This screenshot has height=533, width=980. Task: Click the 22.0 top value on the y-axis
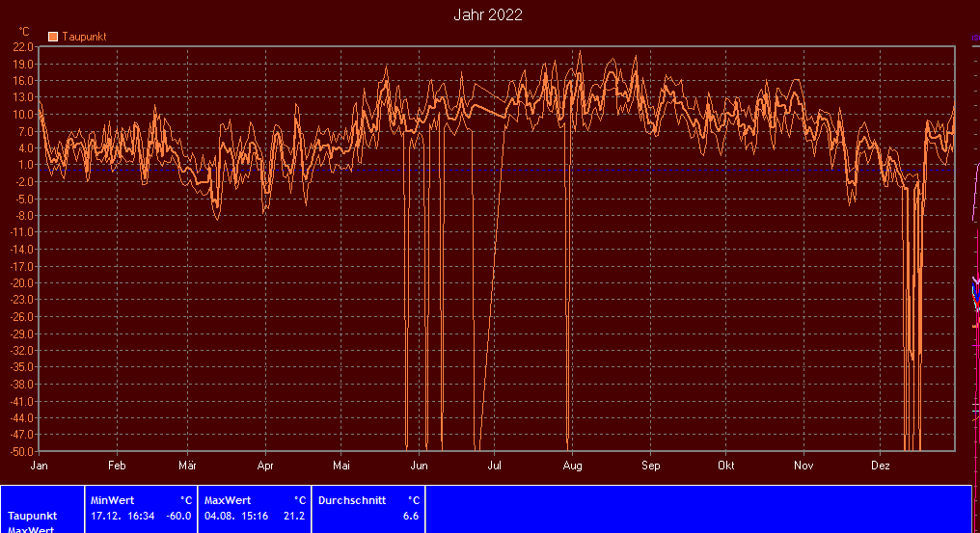(x=23, y=47)
